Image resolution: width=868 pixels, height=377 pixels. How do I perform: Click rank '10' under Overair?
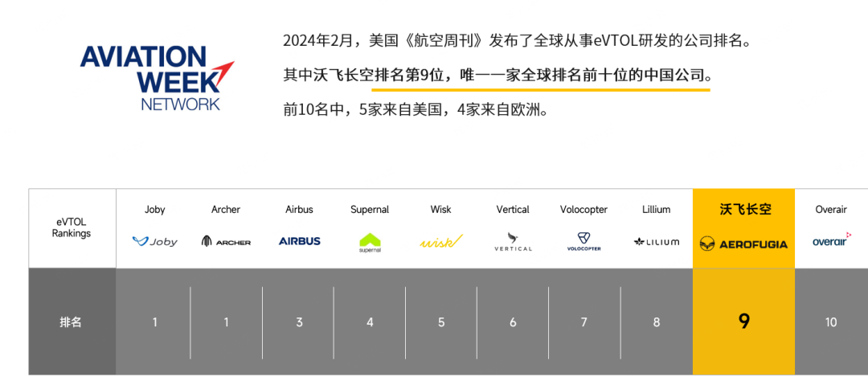(x=832, y=322)
